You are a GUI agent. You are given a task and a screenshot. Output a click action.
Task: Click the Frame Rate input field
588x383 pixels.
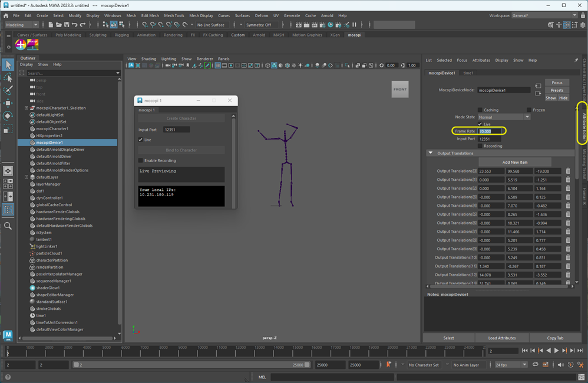(490, 131)
